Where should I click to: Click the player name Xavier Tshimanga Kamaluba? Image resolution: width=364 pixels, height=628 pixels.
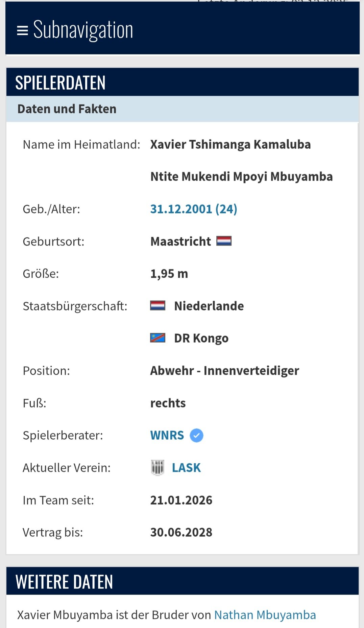pyautogui.click(x=230, y=144)
